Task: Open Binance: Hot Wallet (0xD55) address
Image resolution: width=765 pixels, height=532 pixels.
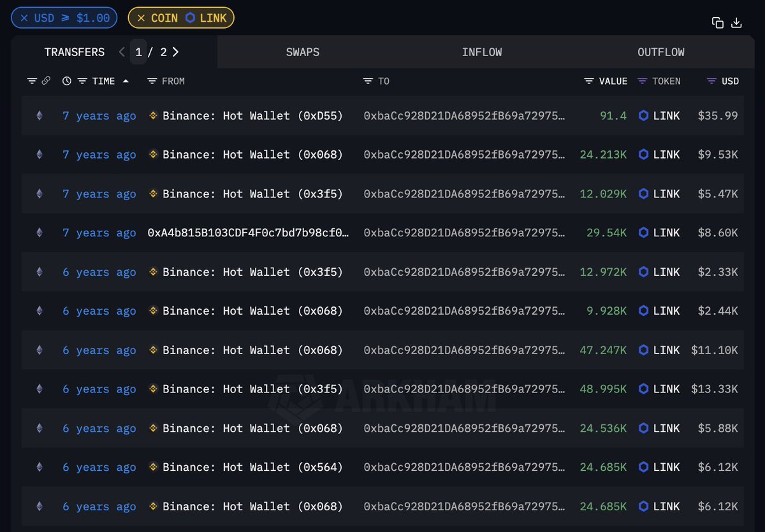Action: pos(252,115)
